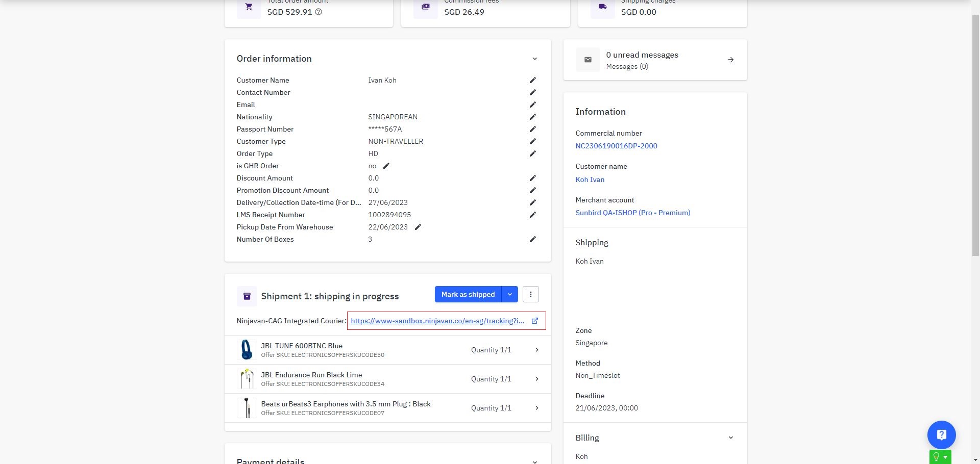Edit the Customer Name field pencil icon

(532, 80)
